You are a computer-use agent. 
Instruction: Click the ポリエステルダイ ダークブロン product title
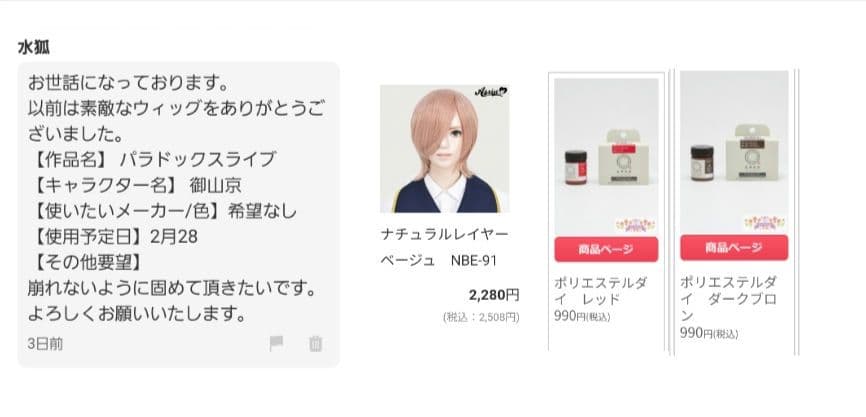(x=728, y=299)
